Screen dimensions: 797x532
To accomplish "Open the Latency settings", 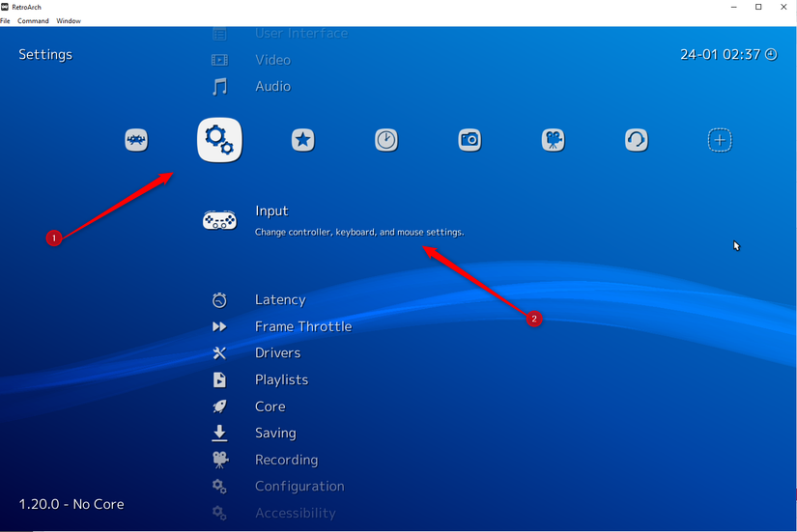I will coord(280,299).
